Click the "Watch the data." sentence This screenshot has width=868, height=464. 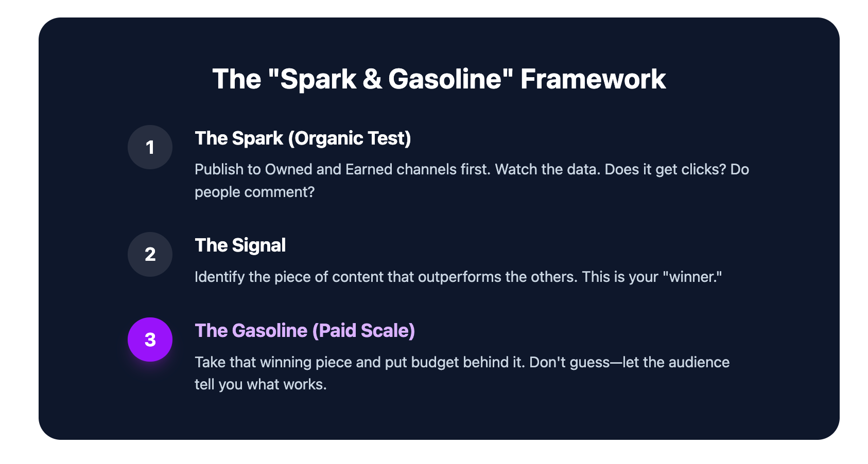[x=547, y=169]
